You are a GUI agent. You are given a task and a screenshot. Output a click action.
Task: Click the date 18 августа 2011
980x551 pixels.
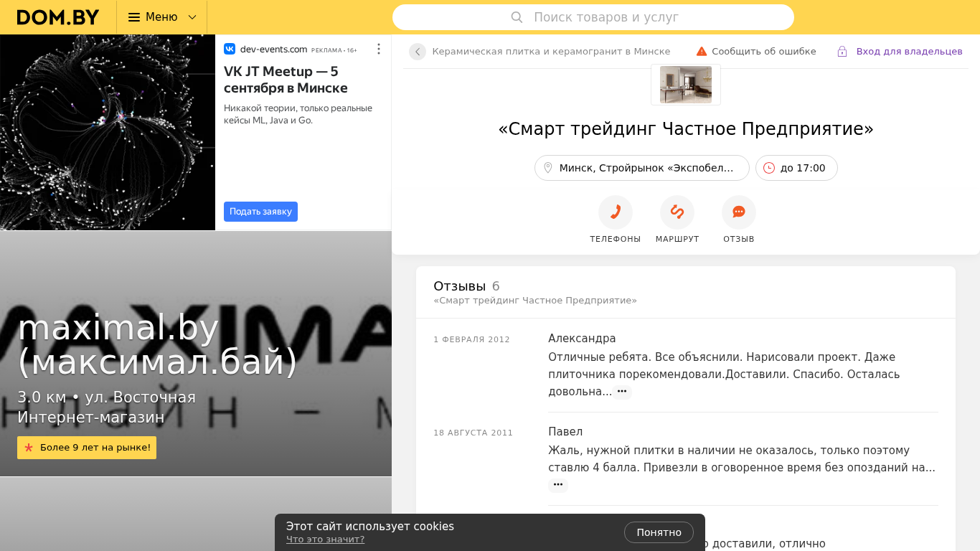(473, 433)
